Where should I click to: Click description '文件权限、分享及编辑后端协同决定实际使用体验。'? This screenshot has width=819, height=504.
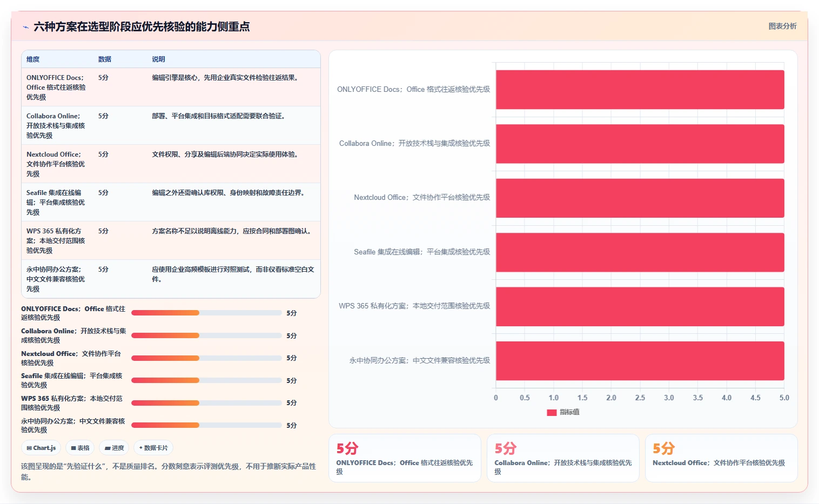tap(226, 154)
